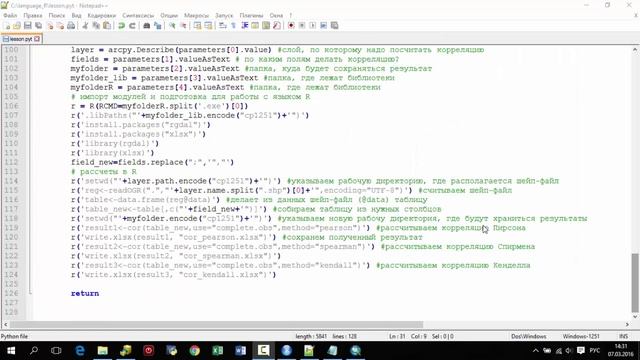Open the Плагины menu

251,16
